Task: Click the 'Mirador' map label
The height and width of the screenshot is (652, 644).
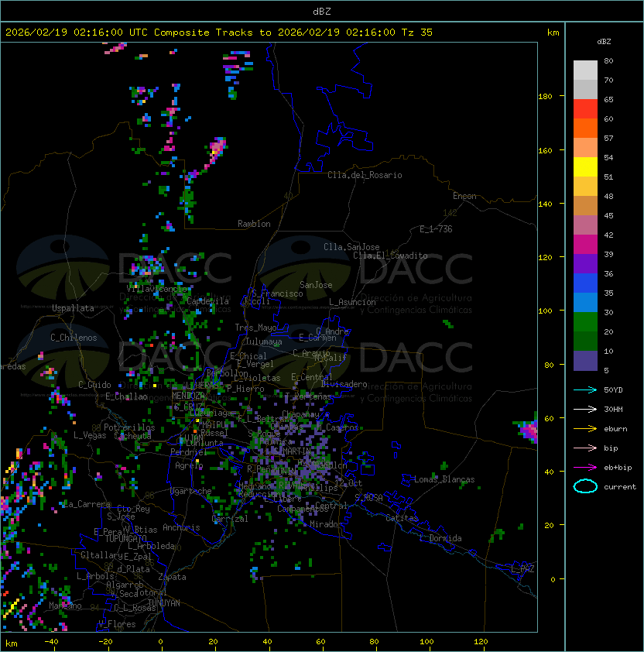Action: click(326, 524)
